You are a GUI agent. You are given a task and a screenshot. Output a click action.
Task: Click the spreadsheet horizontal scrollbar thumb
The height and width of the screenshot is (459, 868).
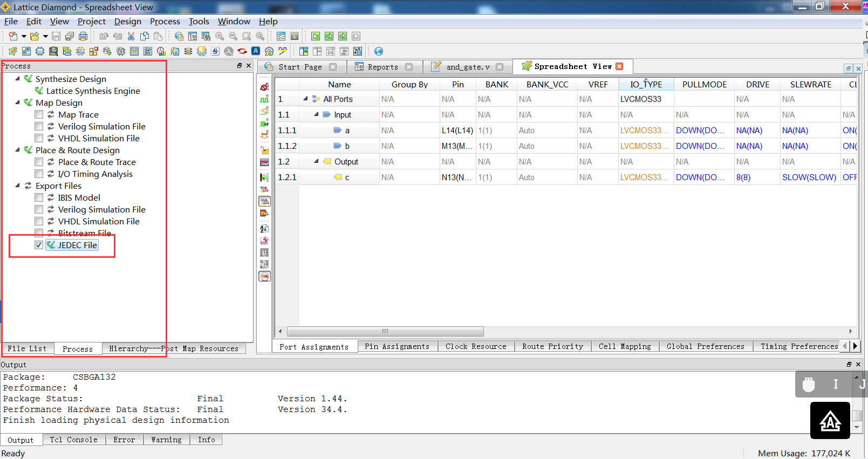[385, 331]
